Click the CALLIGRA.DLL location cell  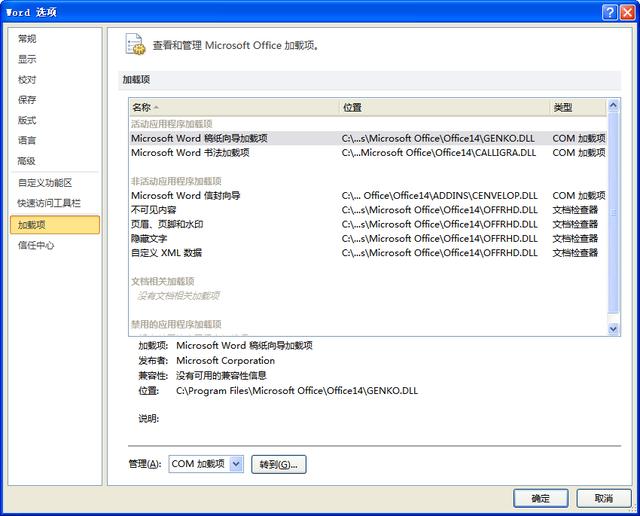pyautogui.click(x=439, y=153)
